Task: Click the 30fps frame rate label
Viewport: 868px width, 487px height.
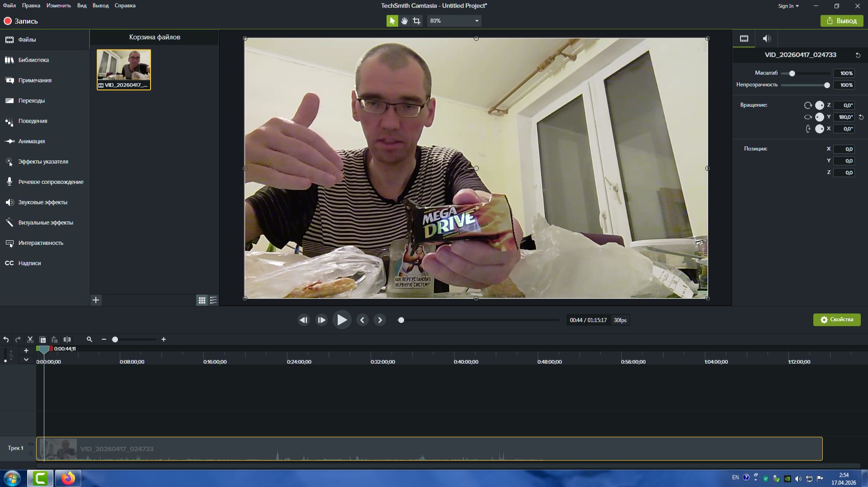Action: coord(620,320)
